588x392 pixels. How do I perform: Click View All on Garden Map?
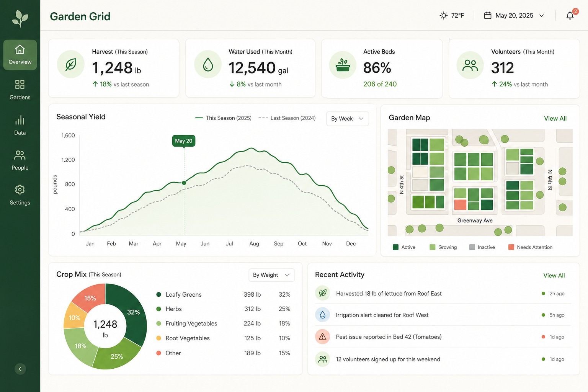[x=555, y=118]
